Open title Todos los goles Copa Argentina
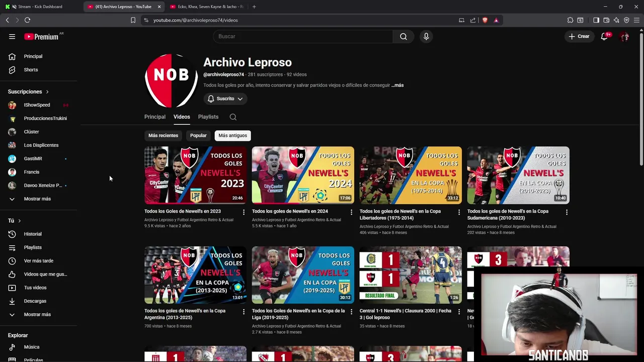Screen dimensions: 644x362 point(185,314)
